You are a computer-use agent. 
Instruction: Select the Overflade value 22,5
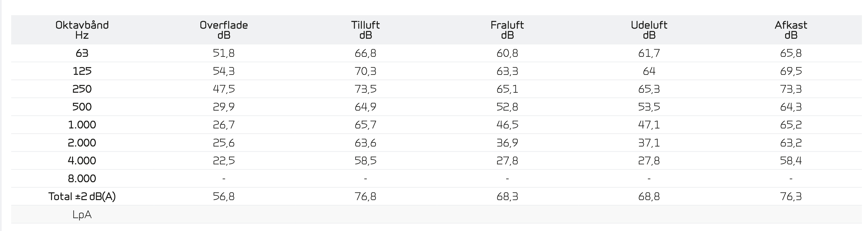click(224, 160)
